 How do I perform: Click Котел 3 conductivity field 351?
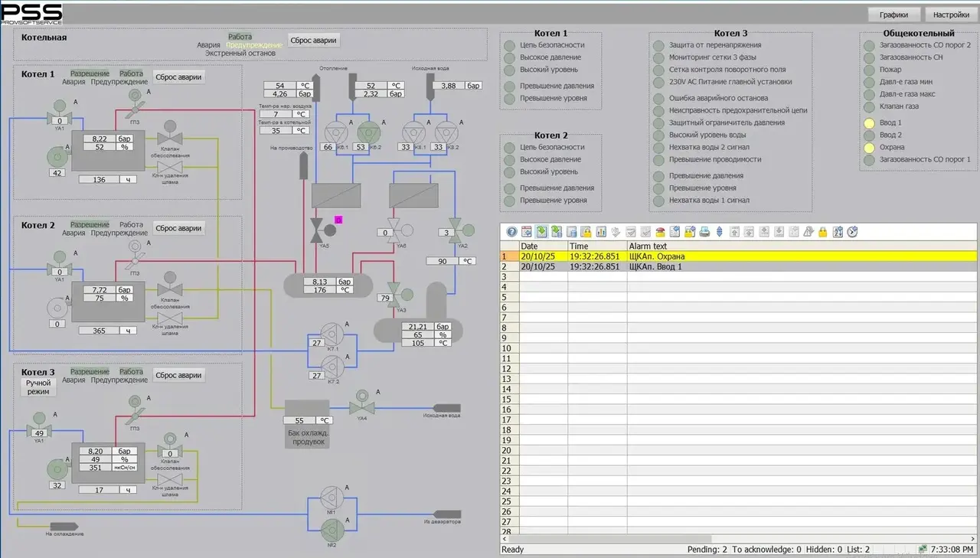point(96,468)
